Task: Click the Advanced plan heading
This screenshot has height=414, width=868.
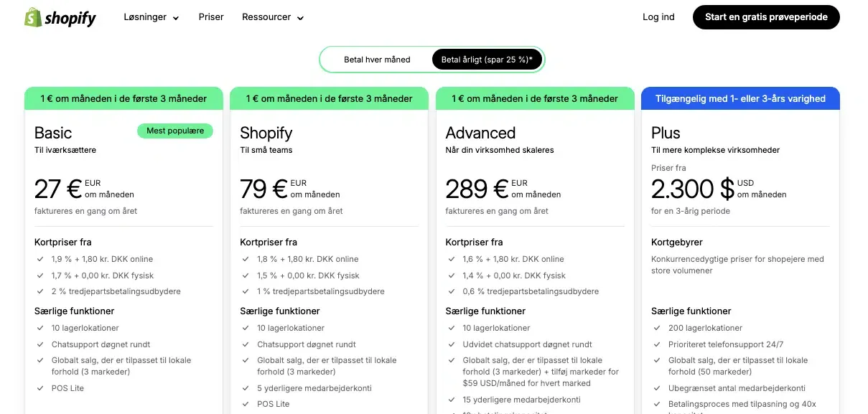Action: point(480,133)
